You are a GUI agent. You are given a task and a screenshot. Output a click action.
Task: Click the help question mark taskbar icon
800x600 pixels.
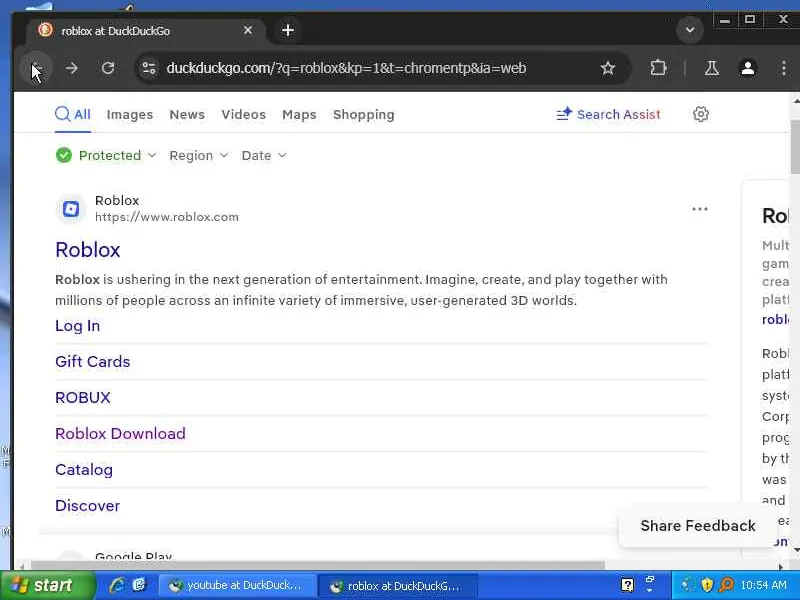[627, 585]
